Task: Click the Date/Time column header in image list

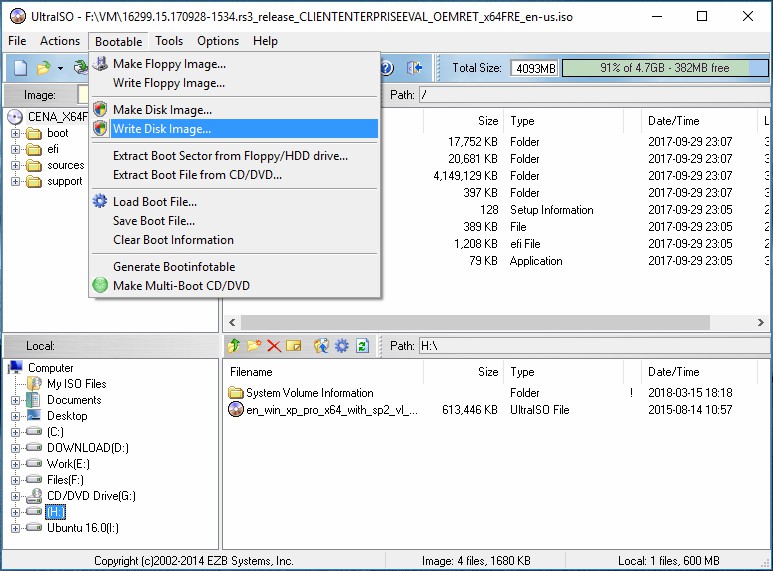Action: click(700, 121)
